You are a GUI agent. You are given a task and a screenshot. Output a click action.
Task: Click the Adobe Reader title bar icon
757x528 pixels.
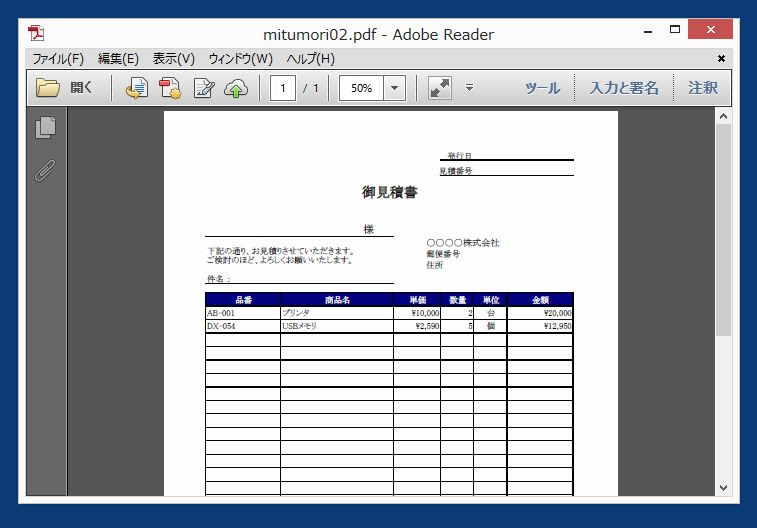click(36, 34)
